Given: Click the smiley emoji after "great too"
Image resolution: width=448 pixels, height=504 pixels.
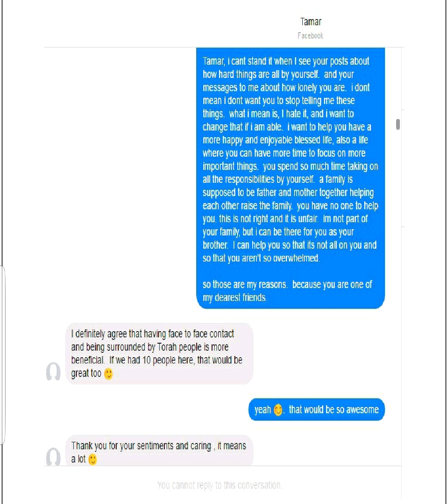Looking at the screenshot, I should 108,374.
